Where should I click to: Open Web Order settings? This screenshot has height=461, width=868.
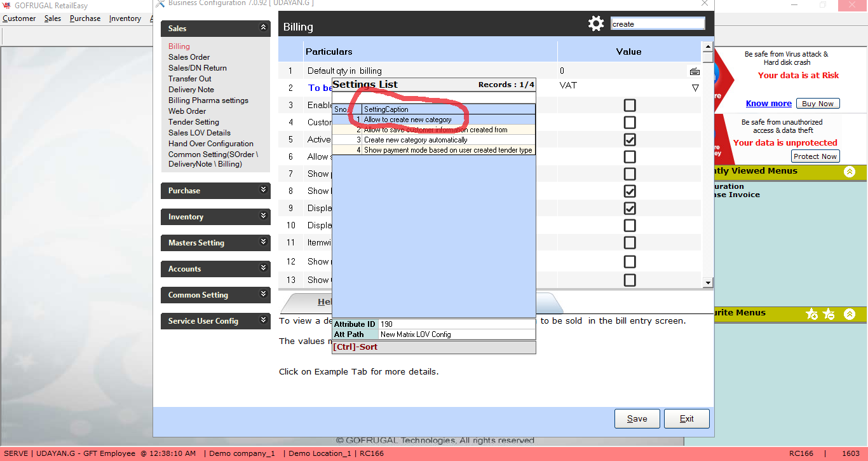pos(187,111)
